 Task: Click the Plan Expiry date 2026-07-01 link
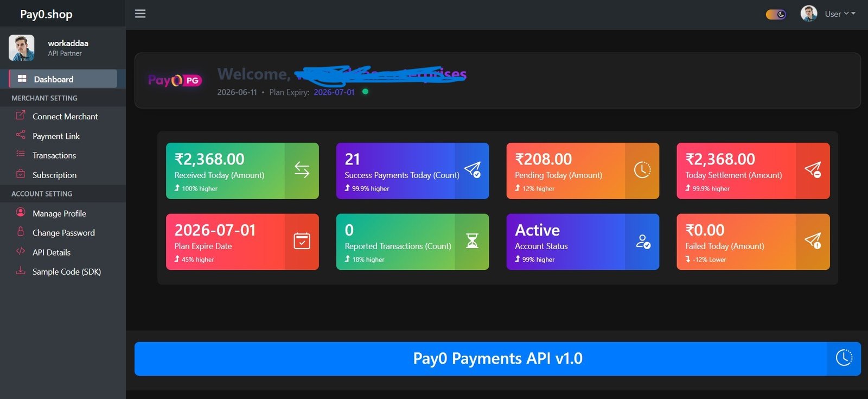(x=334, y=92)
